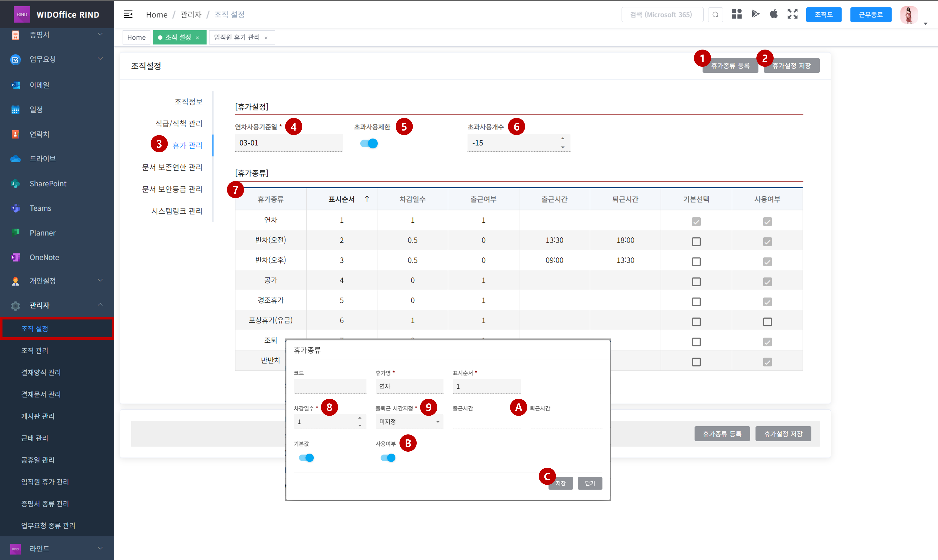
Task: Check 사용여부 for 포상휴가(유급) row
Action: 767,322
